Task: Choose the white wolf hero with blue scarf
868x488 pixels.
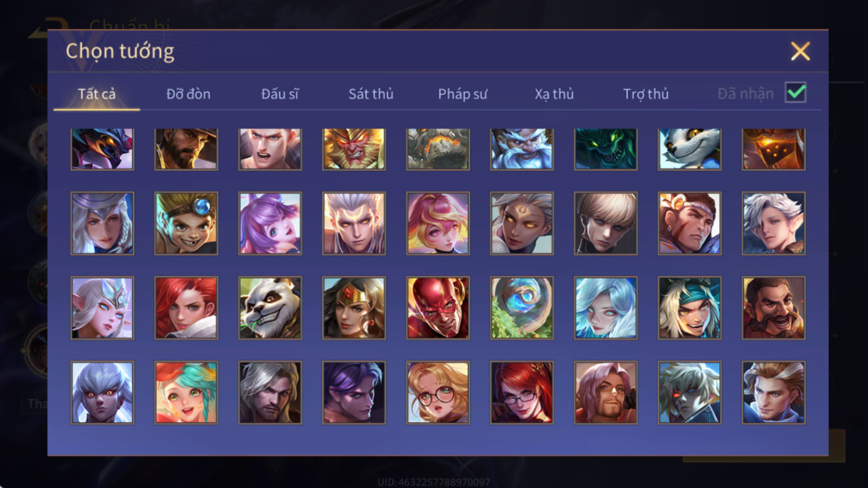Action: tap(689, 149)
